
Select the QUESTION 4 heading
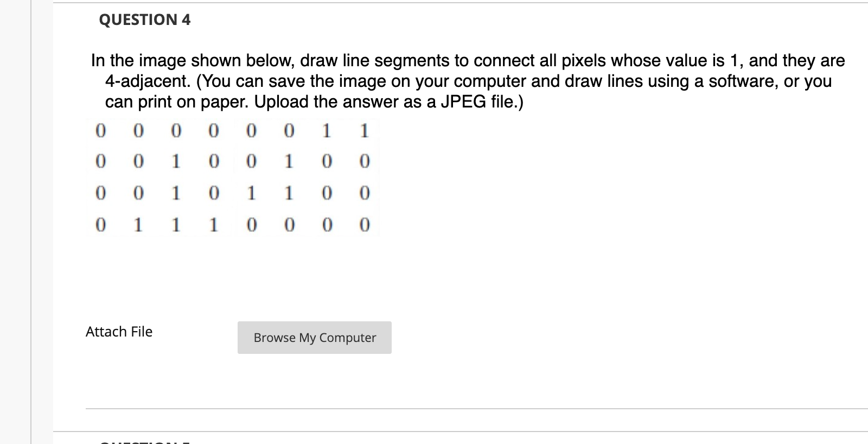coord(144,20)
